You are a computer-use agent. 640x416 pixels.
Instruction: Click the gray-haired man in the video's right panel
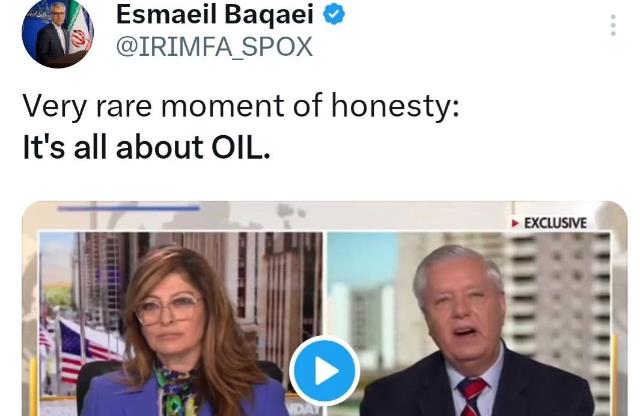pyautogui.click(x=473, y=331)
